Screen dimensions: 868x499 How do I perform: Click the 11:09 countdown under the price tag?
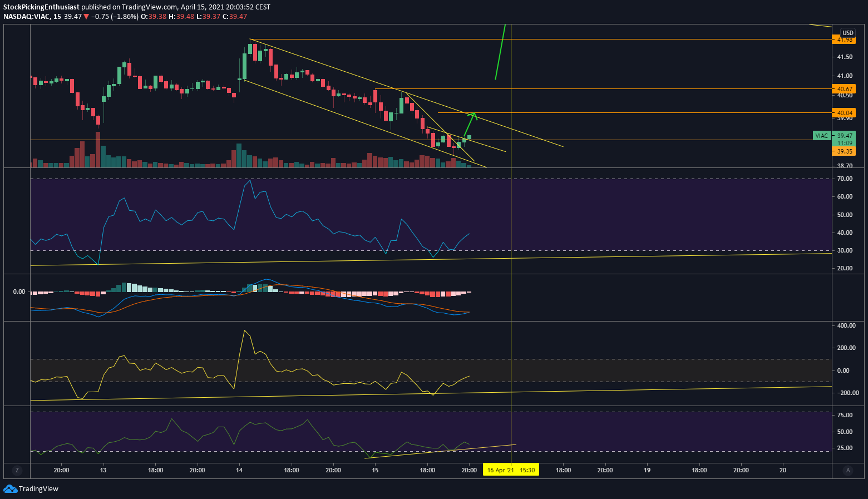click(x=844, y=143)
